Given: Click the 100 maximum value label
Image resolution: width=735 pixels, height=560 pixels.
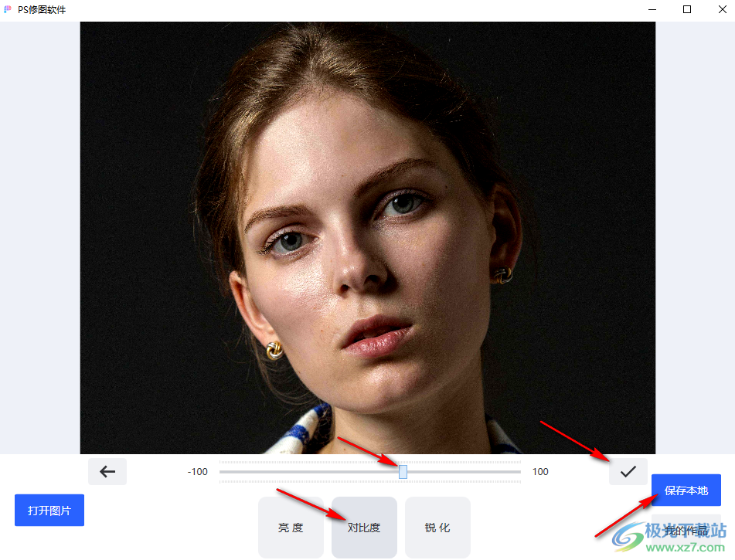Looking at the screenshot, I should pos(540,472).
